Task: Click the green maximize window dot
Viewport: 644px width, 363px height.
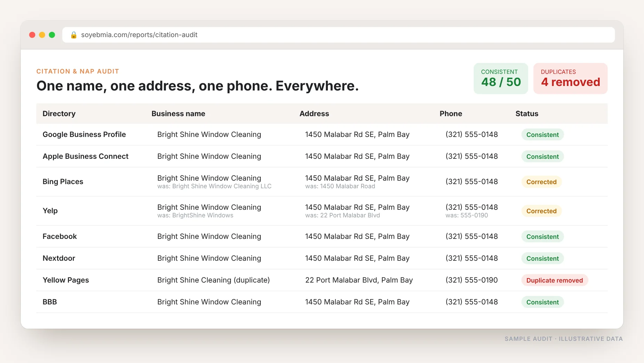Action: (52, 35)
